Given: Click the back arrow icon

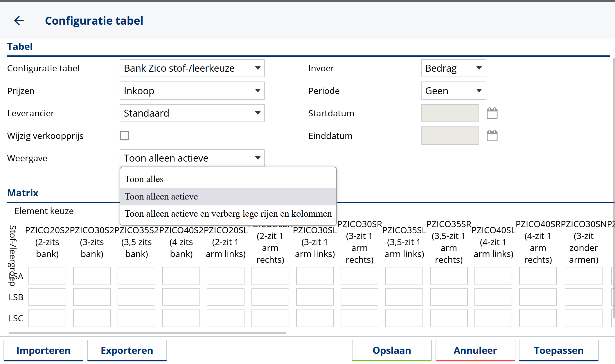Looking at the screenshot, I should 19,21.
